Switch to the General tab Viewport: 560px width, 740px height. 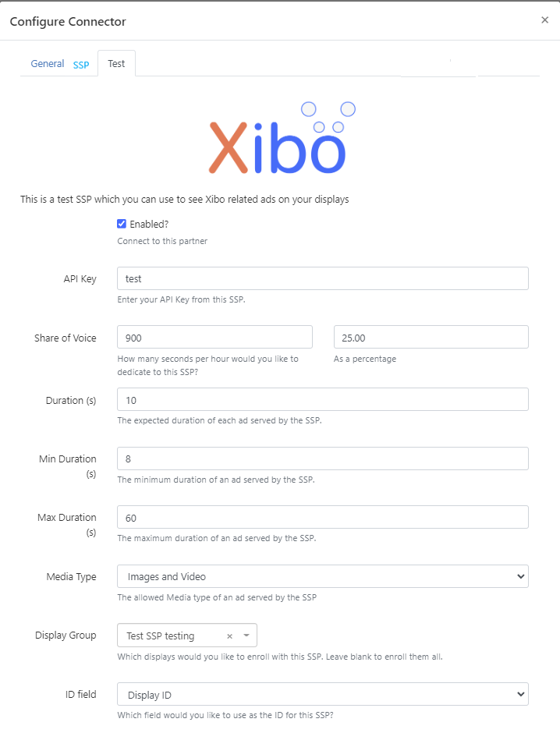48,64
